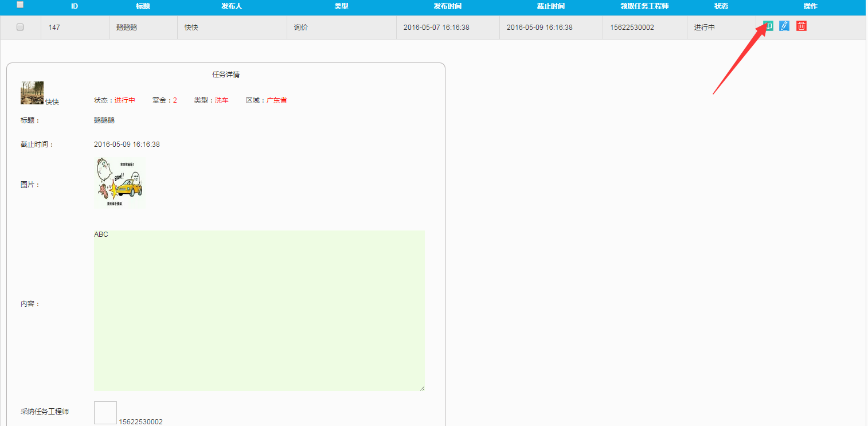Image resolution: width=868 pixels, height=426 pixels.
Task: Click the 截止时间 column header
Action: pyautogui.click(x=550, y=6)
